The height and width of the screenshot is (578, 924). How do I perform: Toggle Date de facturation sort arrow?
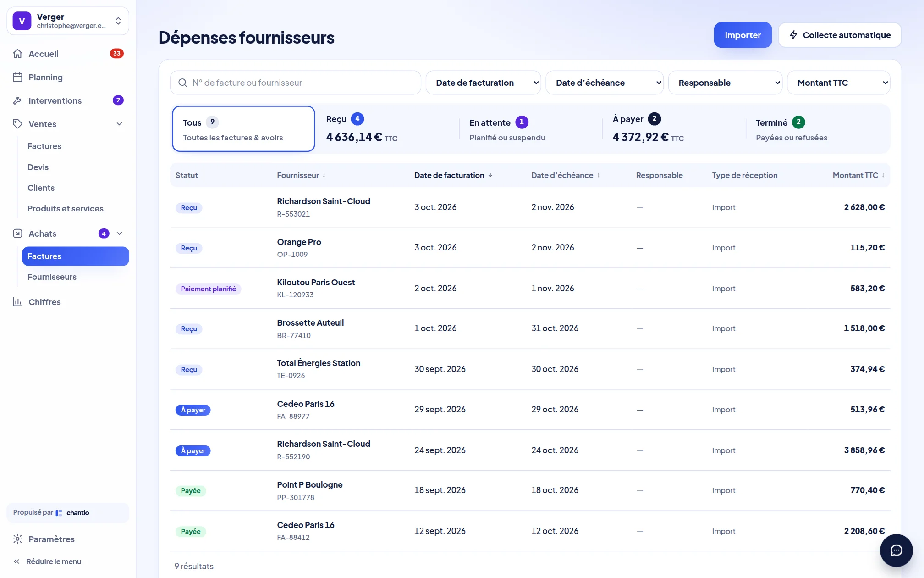pyautogui.click(x=490, y=175)
